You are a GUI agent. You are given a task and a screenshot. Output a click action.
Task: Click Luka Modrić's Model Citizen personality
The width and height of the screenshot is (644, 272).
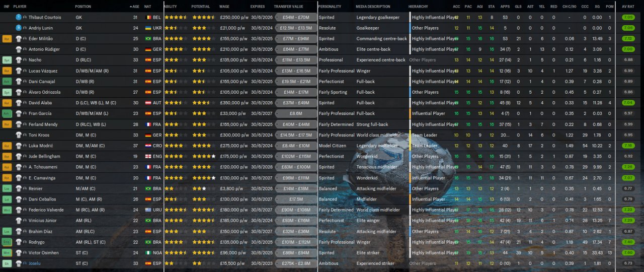point(333,146)
